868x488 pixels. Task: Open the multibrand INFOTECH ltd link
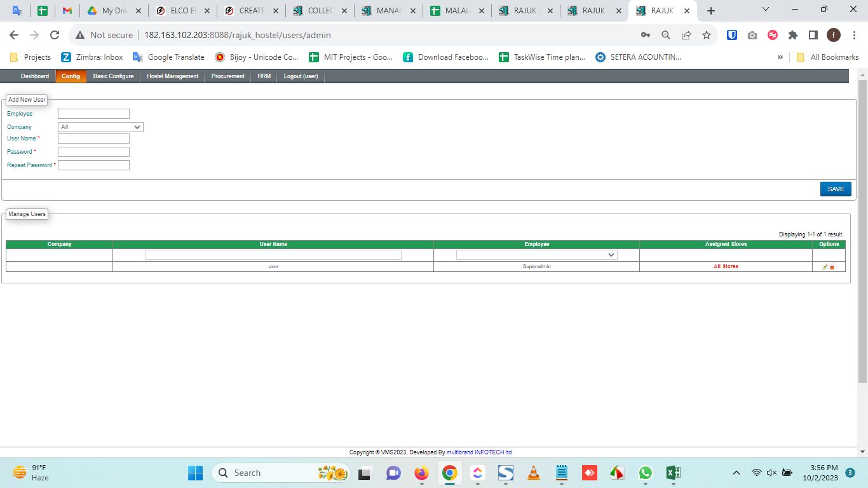click(x=479, y=452)
